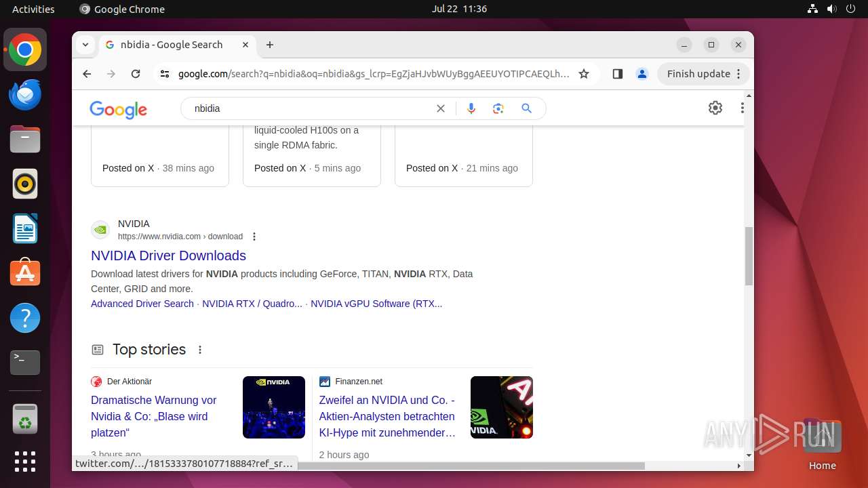This screenshot has height=488, width=868.
Task: Open system tray status menu
Action: (x=831, y=9)
